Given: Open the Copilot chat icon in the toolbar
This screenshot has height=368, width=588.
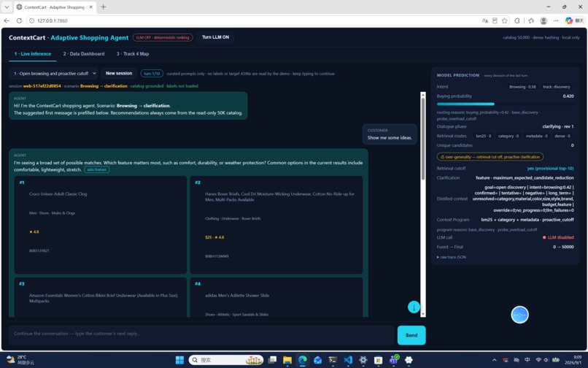Looking at the screenshot, I should tap(573, 20).
